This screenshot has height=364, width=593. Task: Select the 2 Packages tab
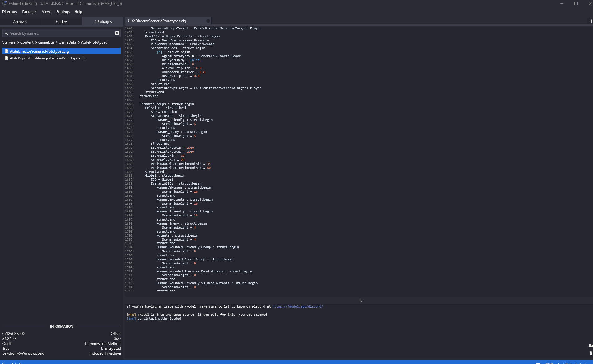[103, 22]
